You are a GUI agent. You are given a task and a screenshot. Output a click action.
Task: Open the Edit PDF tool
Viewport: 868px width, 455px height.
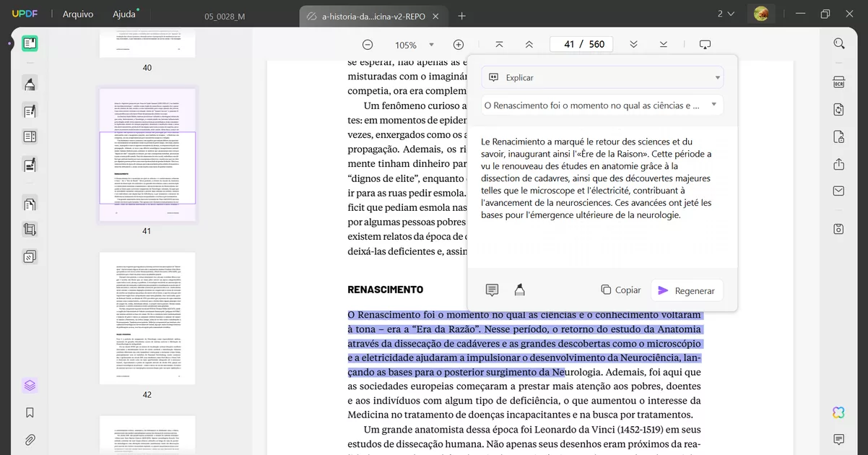(x=29, y=110)
